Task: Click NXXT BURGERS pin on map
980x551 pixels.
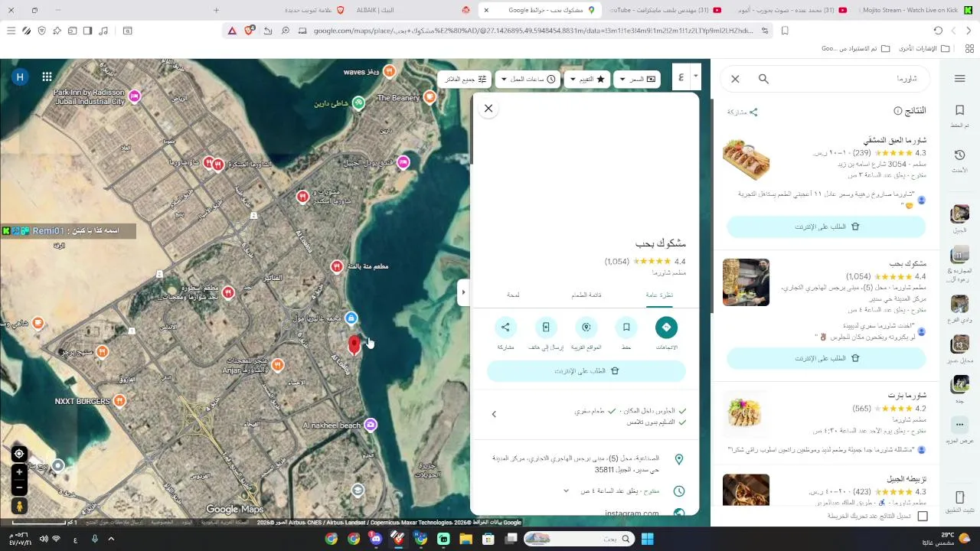Action: pyautogui.click(x=119, y=401)
